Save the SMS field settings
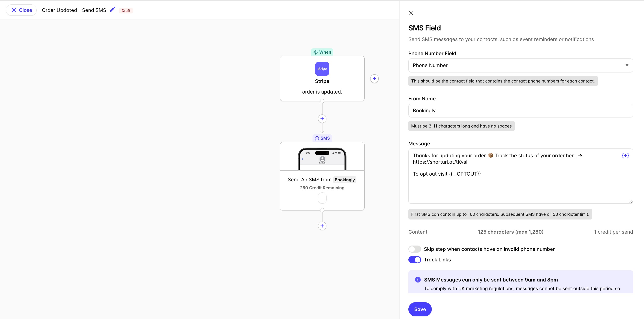 pyautogui.click(x=420, y=309)
